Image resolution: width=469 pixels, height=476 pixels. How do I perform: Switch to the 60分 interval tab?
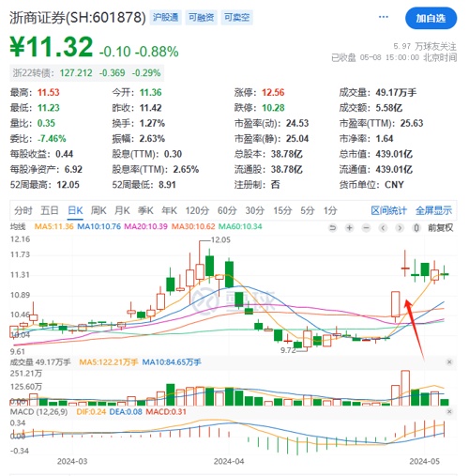227,210
